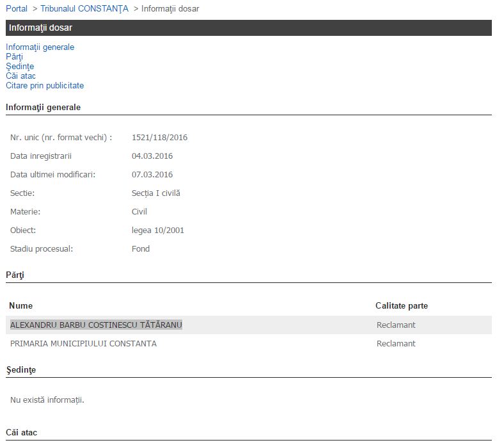The width and height of the screenshot is (504, 445).
Task: Click the Nume column header
Action: (21, 306)
